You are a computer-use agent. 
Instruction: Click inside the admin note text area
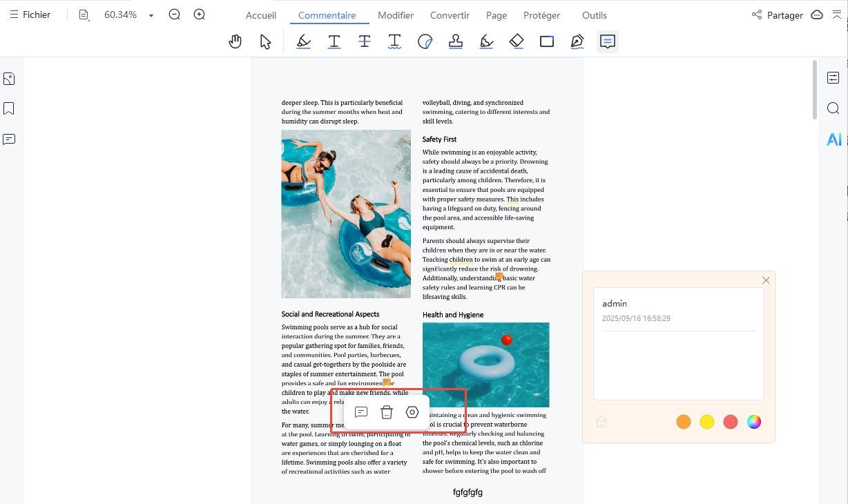678,366
